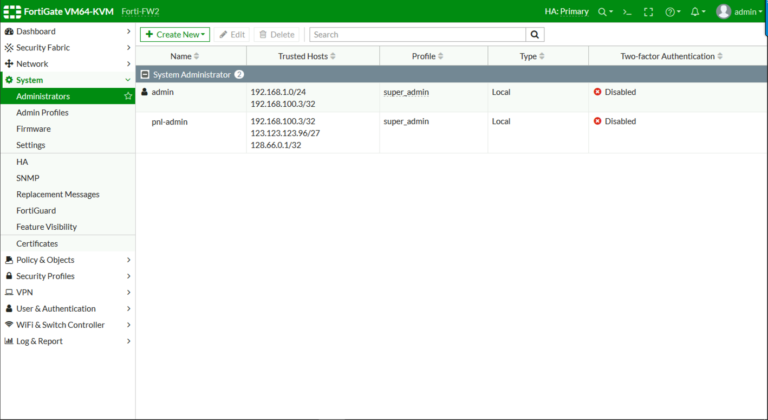
Task: Click the admin super_admin profile link
Action: pos(406,92)
